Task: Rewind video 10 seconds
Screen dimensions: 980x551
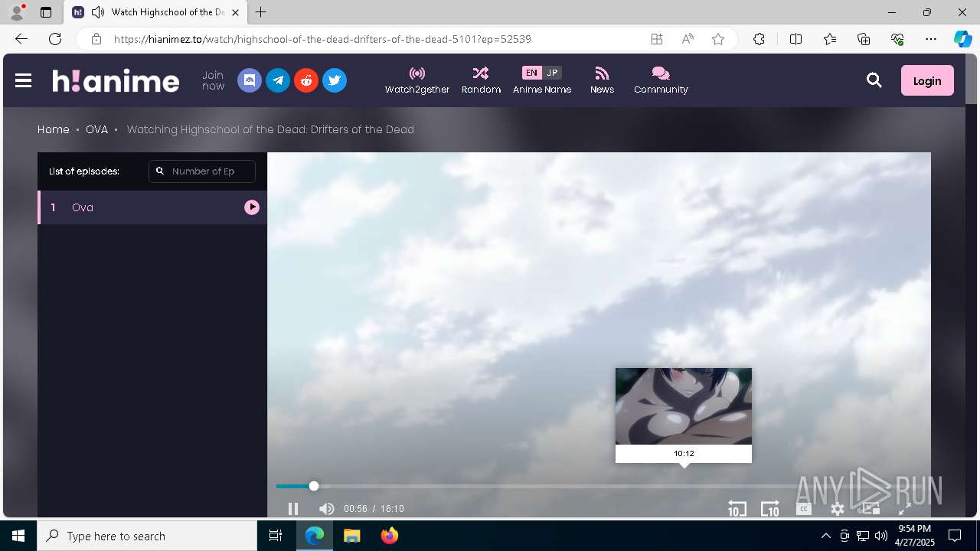Action: click(x=737, y=509)
